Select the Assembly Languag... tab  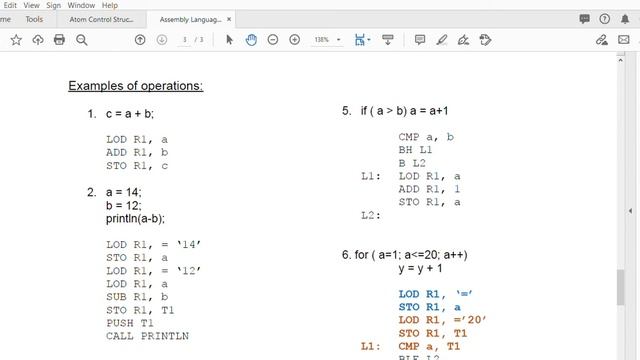pyautogui.click(x=190, y=19)
